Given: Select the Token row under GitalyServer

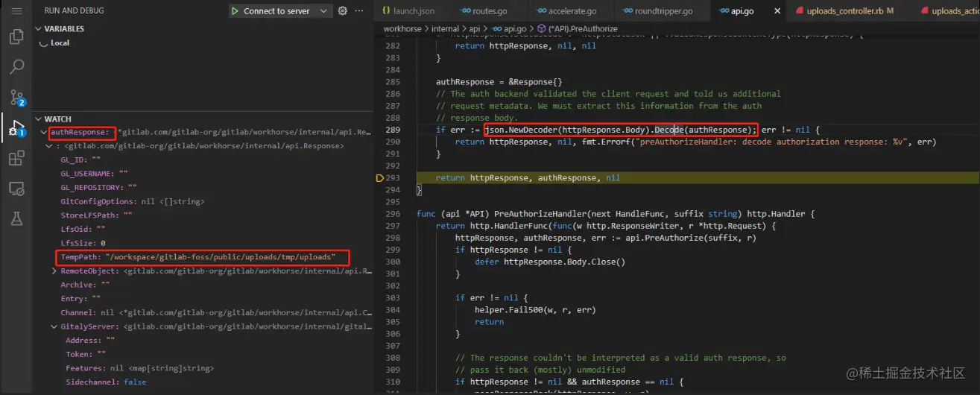Looking at the screenshot, I should 203,355.
